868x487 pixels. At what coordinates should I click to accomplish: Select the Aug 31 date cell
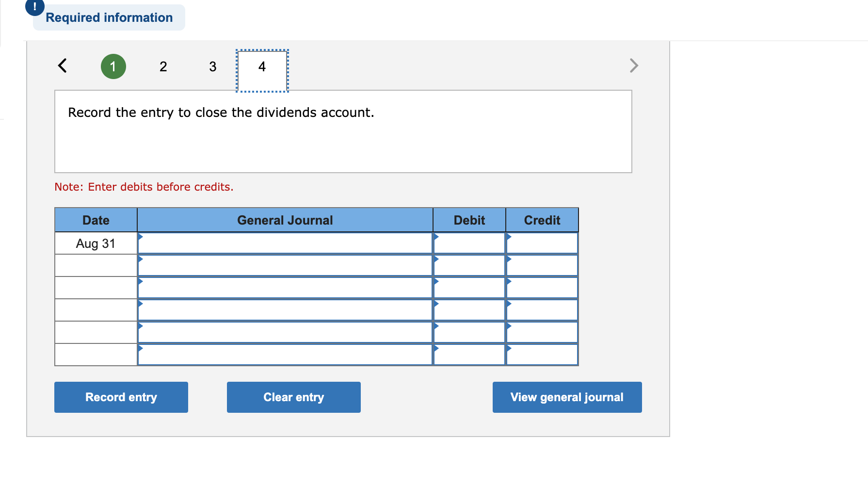click(96, 243)
